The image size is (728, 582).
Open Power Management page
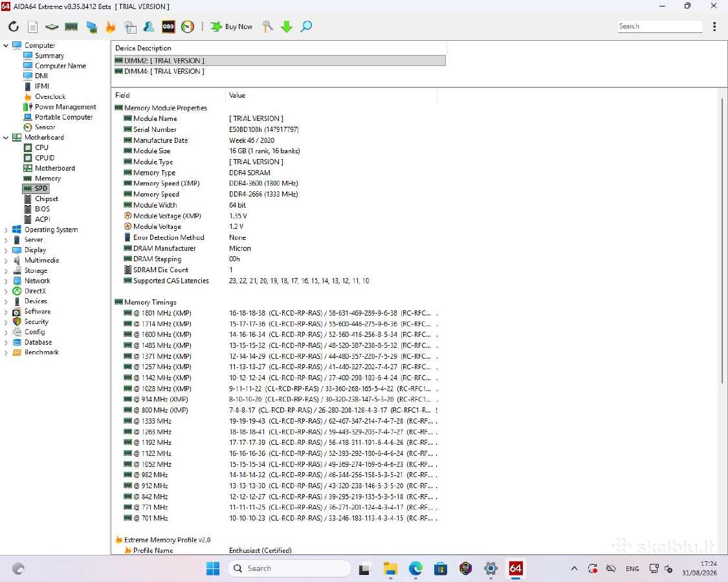tap(65, 107)
